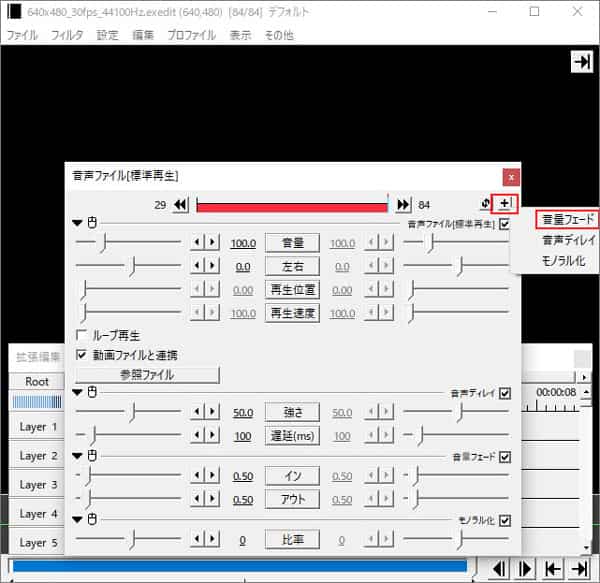Decrease left 音量 value with arrow
The height and width of the screenshot is (583, 600).
click(197, 242)
